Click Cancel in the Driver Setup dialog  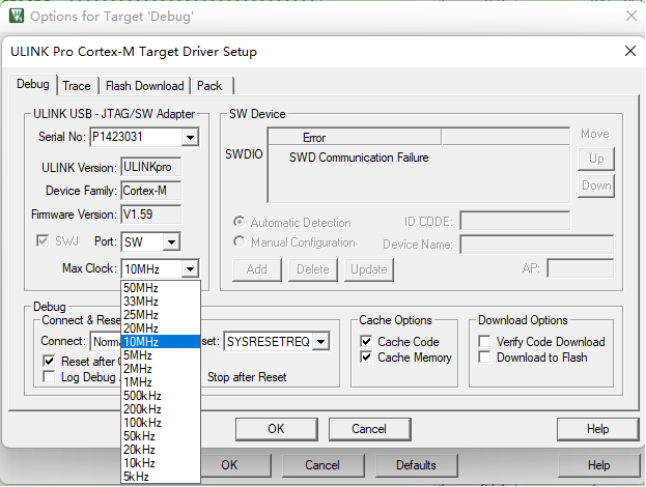click(369, 429)
